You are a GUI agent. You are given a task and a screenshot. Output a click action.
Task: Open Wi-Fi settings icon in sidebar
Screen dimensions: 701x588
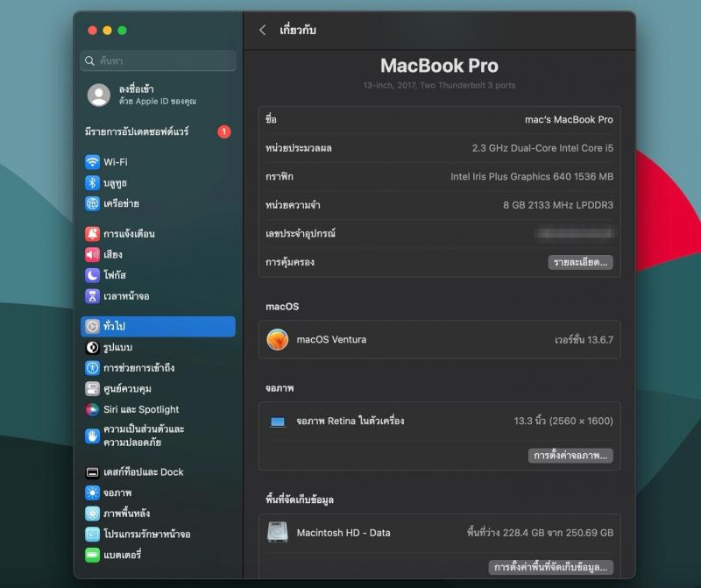coord(92,162)
